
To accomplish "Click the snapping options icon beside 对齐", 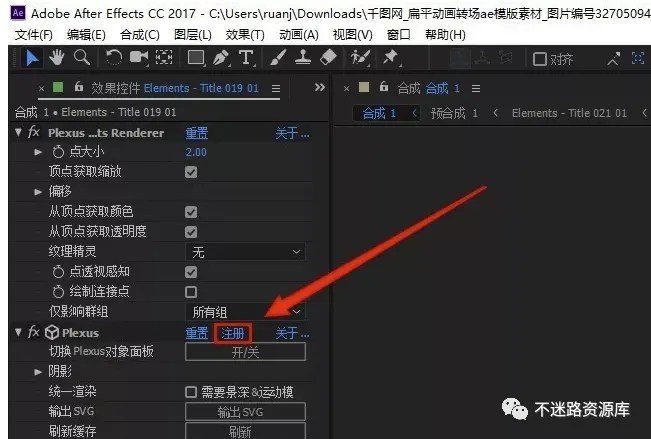I will click(x=613, y=59).
